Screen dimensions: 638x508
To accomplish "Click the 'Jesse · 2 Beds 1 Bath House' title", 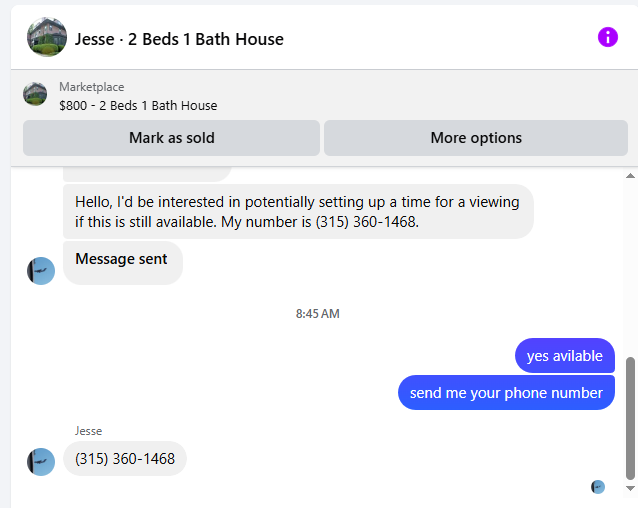I will click(179, 39).
